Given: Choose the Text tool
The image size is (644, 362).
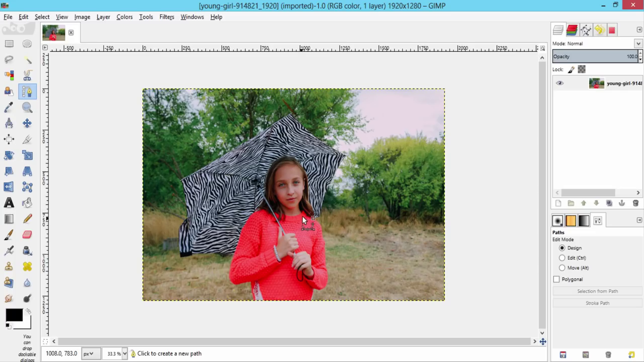Looking at the screenshot, I should [x=9, y=203].
